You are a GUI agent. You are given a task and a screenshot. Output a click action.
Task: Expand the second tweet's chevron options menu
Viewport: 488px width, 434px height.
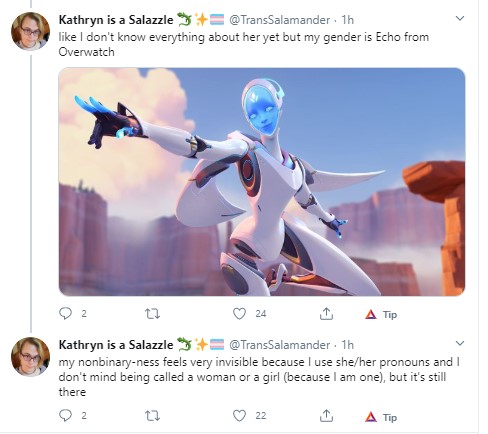coord(460,343)
